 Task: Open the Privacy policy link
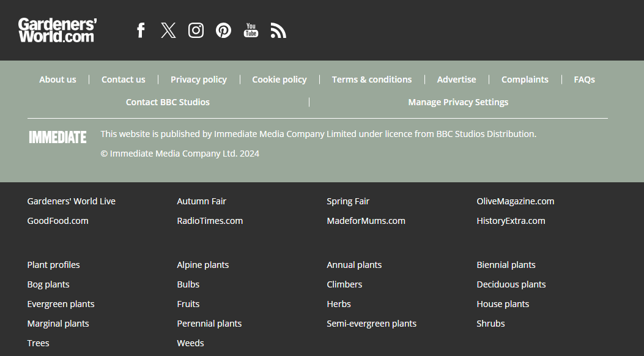(199, 79)
